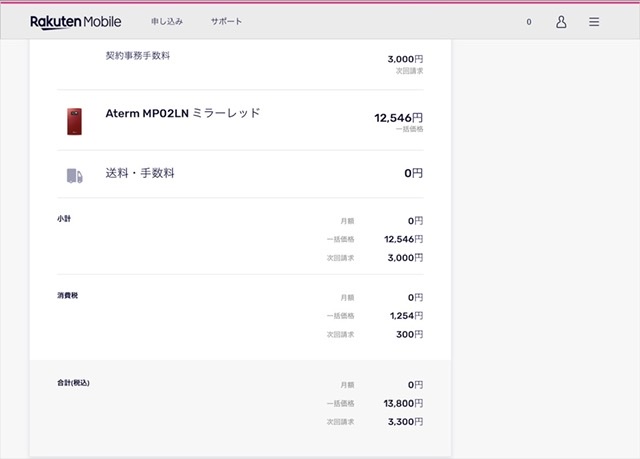Screen dimensions: 640x459
Task: Click the 月額 0円 value under 小計
Action: 416,221
